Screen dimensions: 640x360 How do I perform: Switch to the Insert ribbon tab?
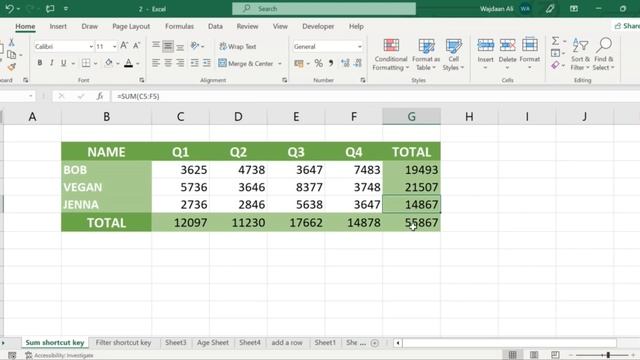(58, 26)
